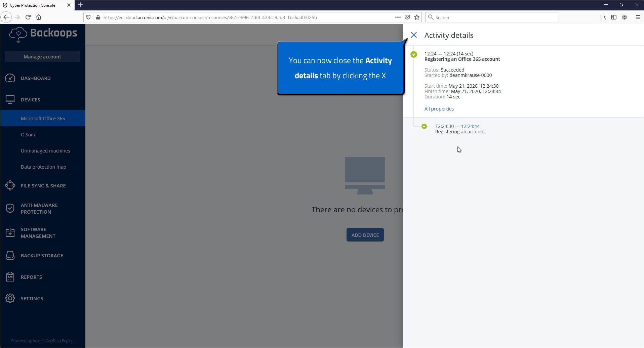Select FILE SYNC & SHARE menu item
This screenshot has height=348, width=644.
tap(43, 185)
